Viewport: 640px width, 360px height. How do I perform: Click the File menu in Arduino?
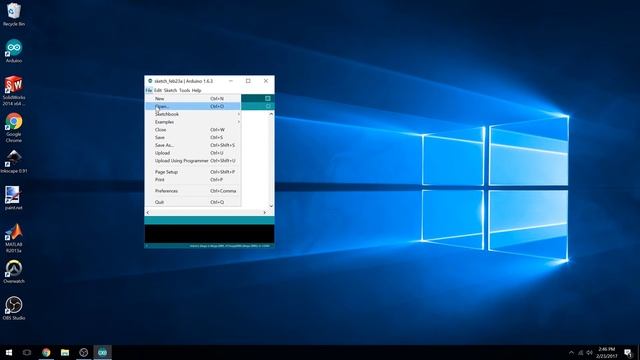click(149, 90)
